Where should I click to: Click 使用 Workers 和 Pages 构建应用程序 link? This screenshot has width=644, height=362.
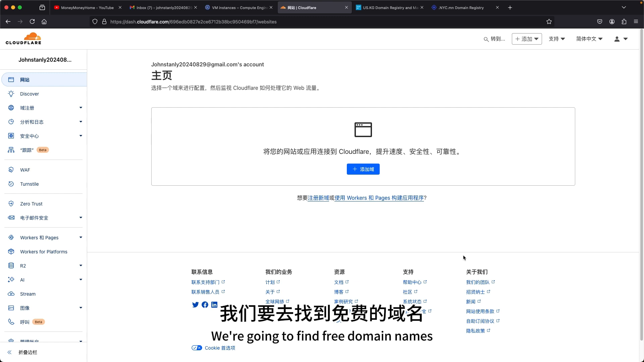tap(379, 198)
